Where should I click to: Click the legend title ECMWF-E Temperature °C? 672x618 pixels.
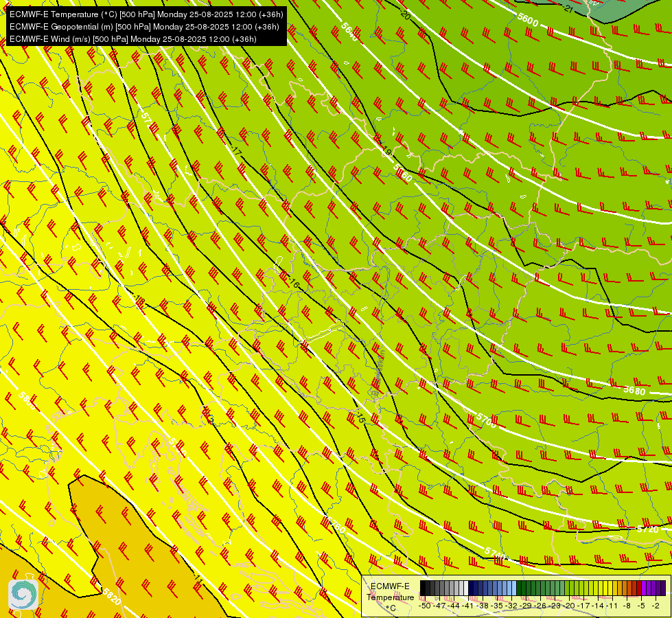click(391, 597)
